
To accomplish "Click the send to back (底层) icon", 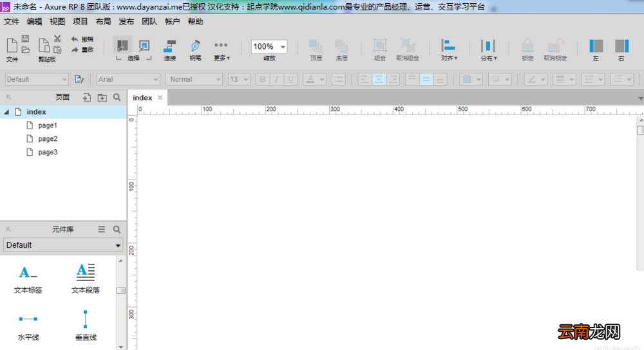I will [341, 46].
